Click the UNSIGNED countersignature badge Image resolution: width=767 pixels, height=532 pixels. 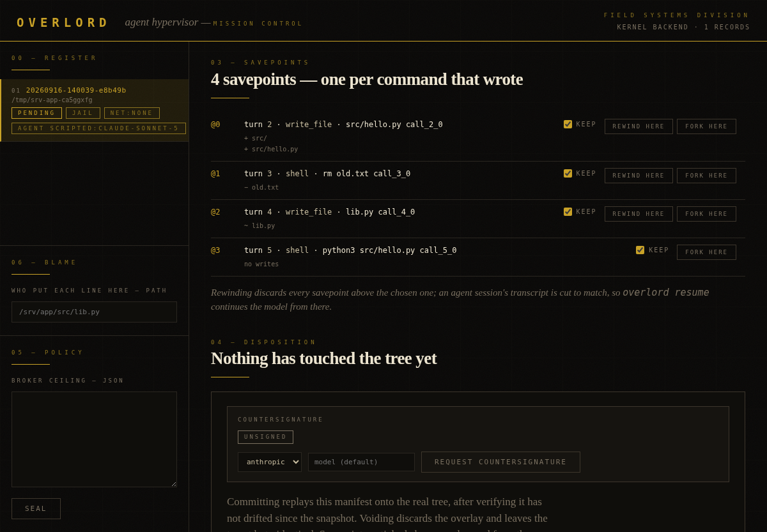click(265, 437)
